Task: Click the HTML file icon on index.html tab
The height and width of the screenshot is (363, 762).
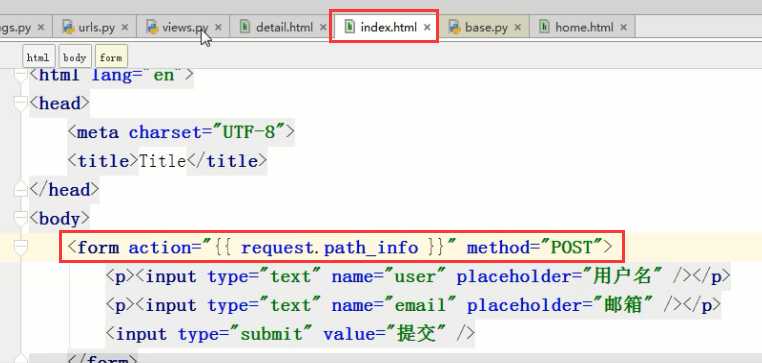Action: 349,27
